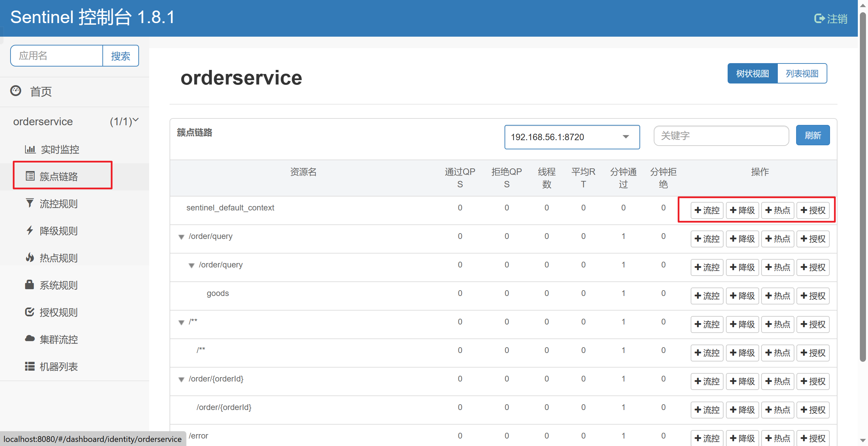
Task: Click the sentinel_default_context resource name
Action: click(x=230, y=208)
